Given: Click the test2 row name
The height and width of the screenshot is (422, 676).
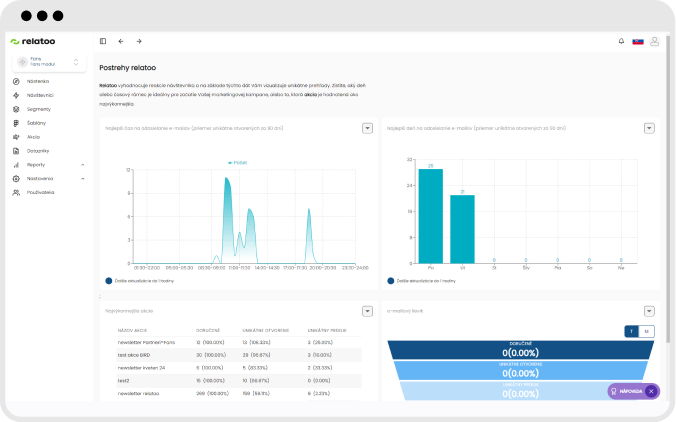Looking at the screenshot, I should [123, 381].
